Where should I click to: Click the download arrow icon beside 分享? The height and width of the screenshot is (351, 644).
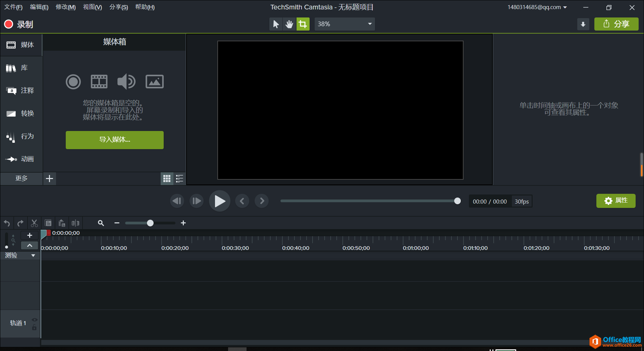pos(583,24)
